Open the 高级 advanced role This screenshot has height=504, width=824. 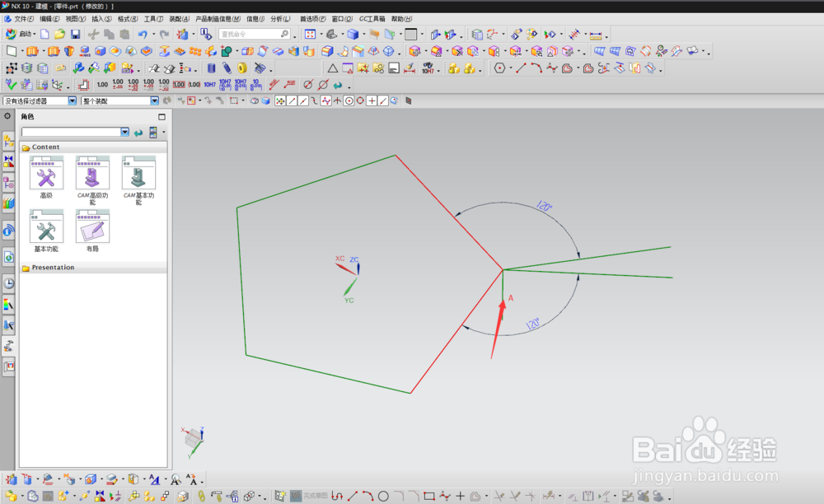pos(46,177)
